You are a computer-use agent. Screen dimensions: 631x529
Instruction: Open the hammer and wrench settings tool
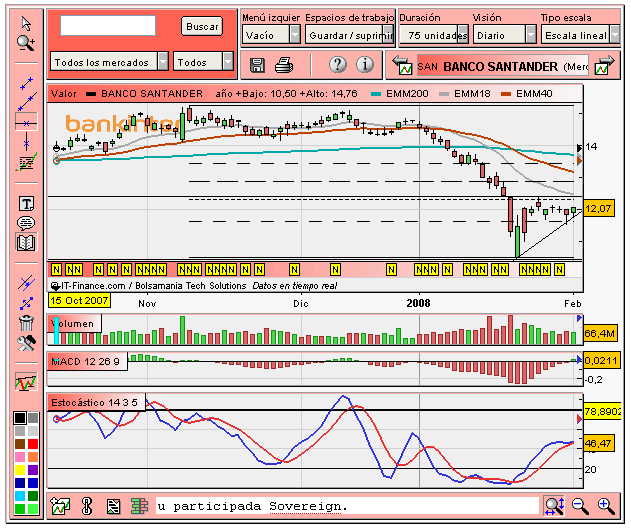click(26, 343)
